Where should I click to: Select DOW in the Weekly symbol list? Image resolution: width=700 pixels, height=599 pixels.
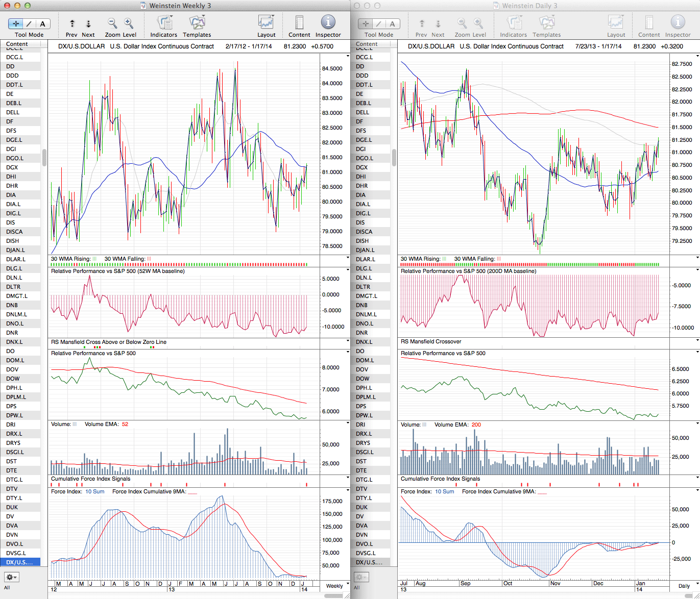click(x=13, y=379)
